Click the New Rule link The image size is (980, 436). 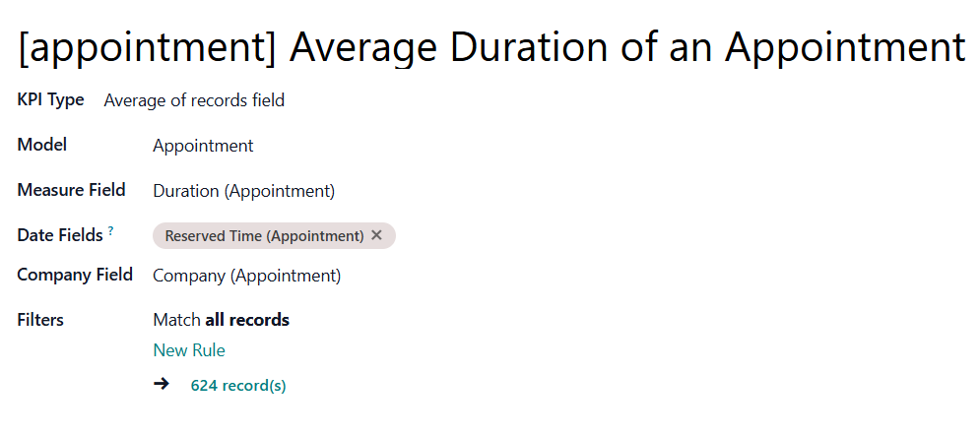coord(189,350)
